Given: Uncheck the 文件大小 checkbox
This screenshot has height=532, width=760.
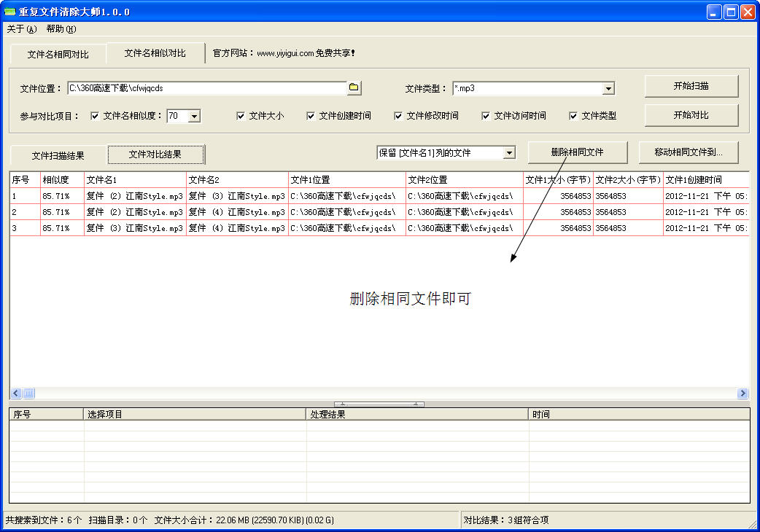Looking at the screenshot, I should pyautogui.click(x=241, y=116).
